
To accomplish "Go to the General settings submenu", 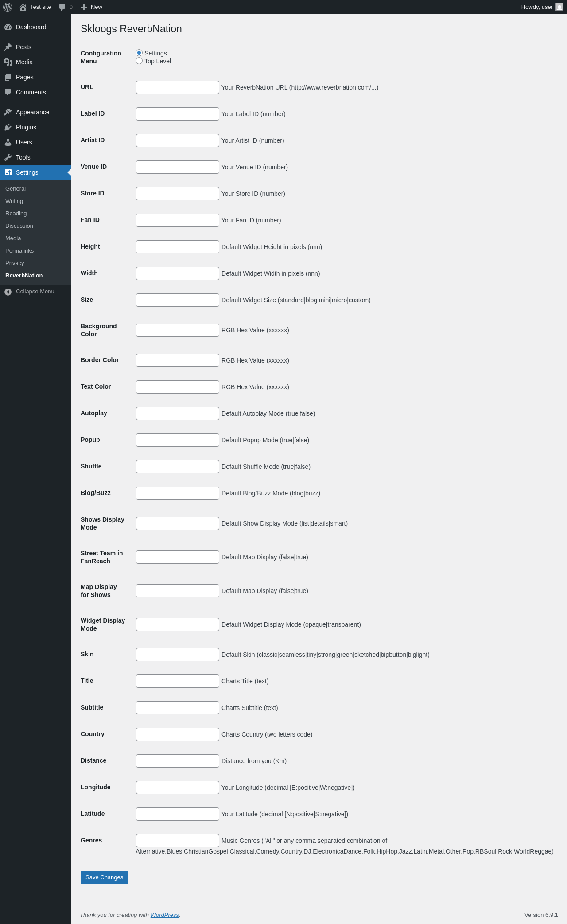I will click(16, 189).
